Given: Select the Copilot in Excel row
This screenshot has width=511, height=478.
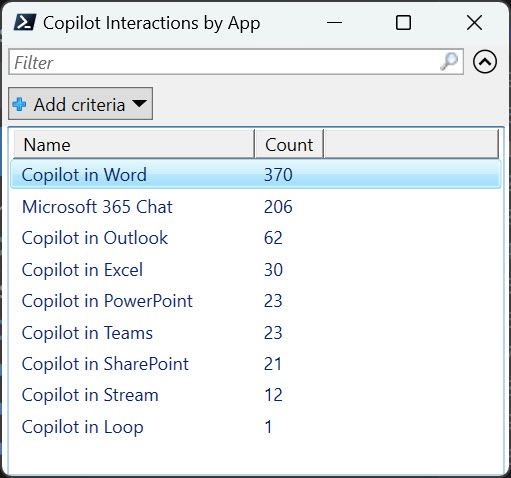Looking at the screenshot, I should tap(256, 270).
